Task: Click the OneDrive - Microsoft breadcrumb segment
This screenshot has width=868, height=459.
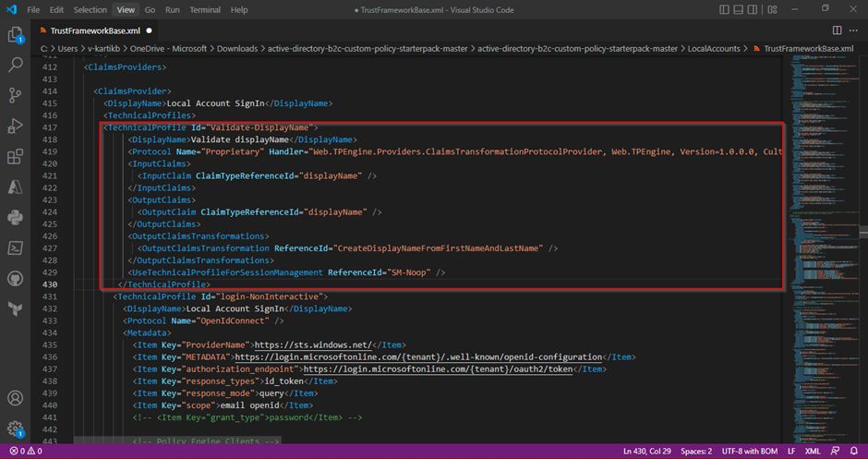Action: (x=168, y=49)
